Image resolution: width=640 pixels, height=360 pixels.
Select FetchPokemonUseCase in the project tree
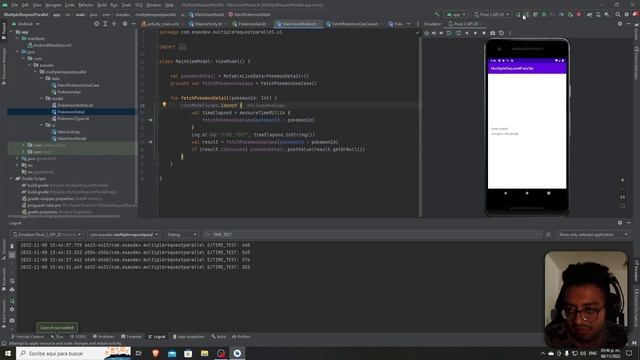pos(78,85)
